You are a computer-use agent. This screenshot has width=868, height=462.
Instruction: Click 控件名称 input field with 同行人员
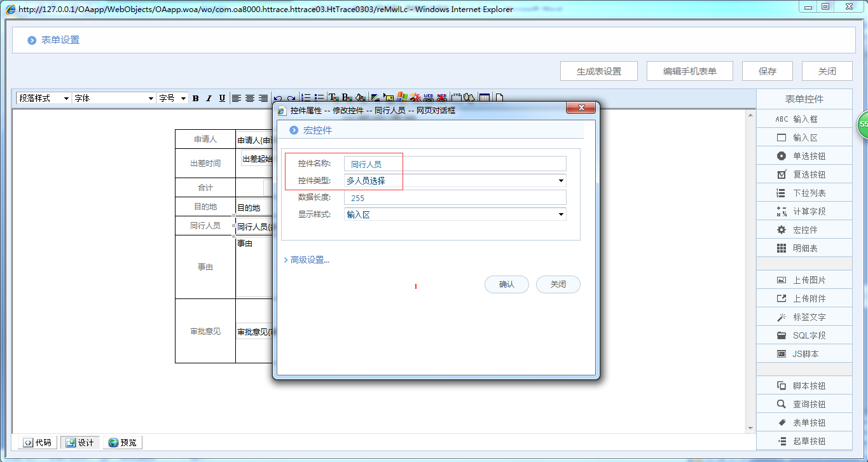click(x=455, y=164)
